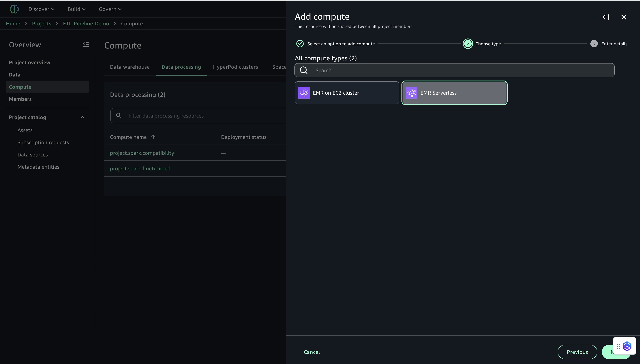Collapse the Project catalog section
This screenshot has height=364, width=640.
coord(82,117)
